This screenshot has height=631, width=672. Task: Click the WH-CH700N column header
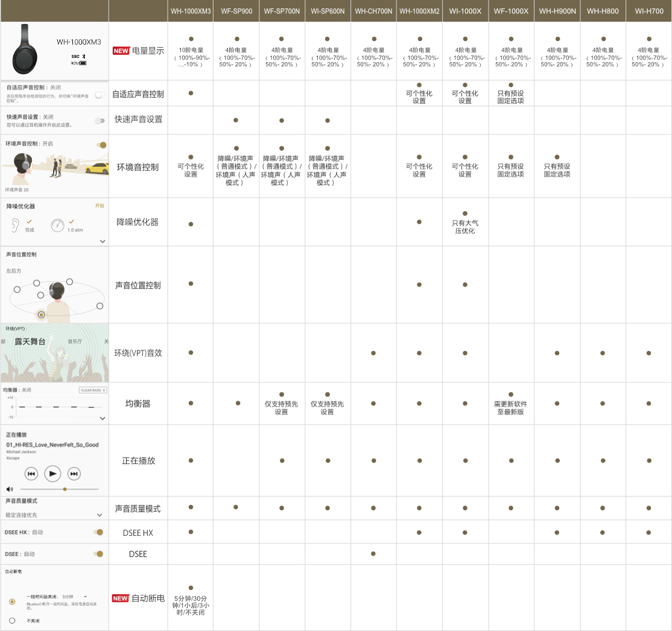point(374,11)
